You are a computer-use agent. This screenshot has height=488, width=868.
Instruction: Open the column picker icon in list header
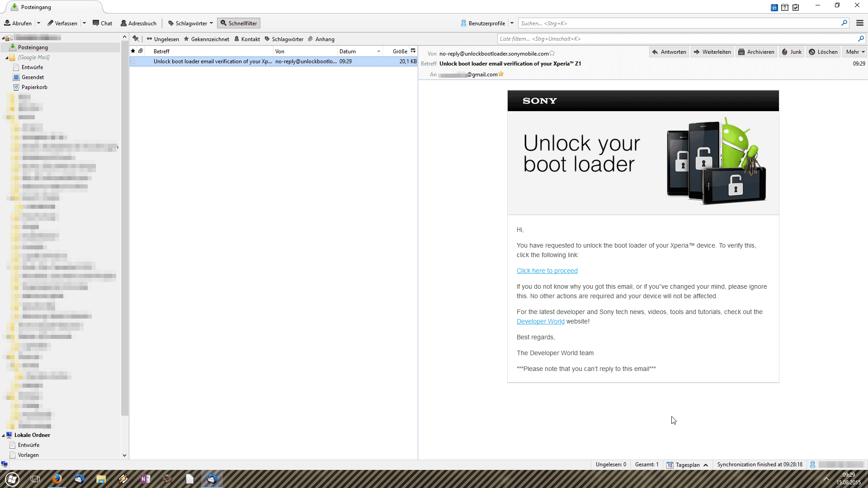(x=413, y=51)
